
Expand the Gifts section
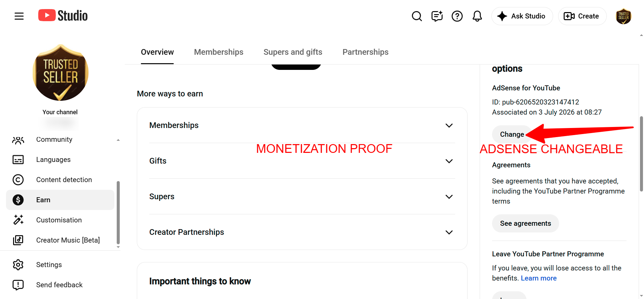tap(302, 161)
